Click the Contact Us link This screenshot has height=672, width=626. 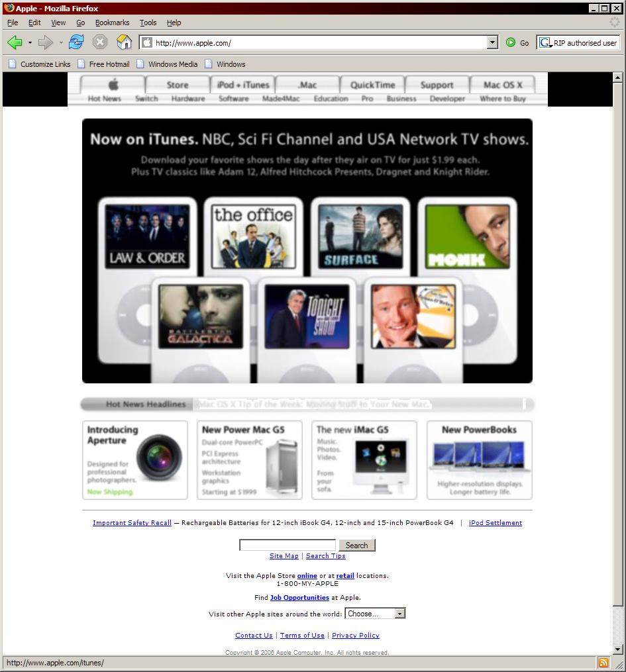pos(254,635)
